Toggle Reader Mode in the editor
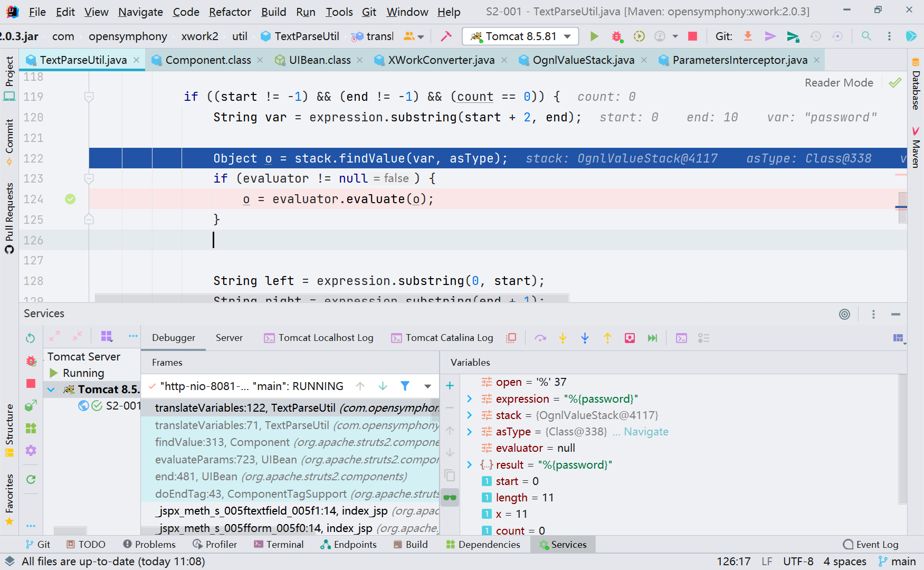The image size is (924, 570). (x=839, y=83)
